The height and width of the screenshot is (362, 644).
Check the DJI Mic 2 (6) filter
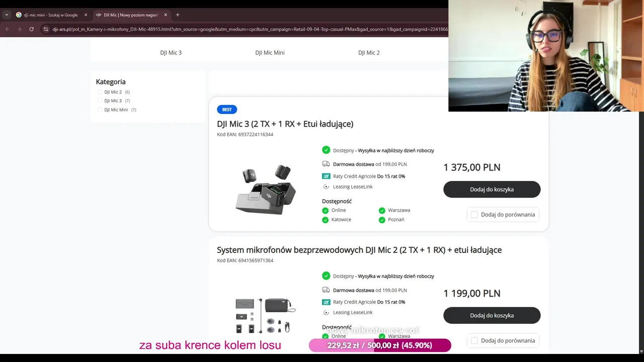(100, 92)
